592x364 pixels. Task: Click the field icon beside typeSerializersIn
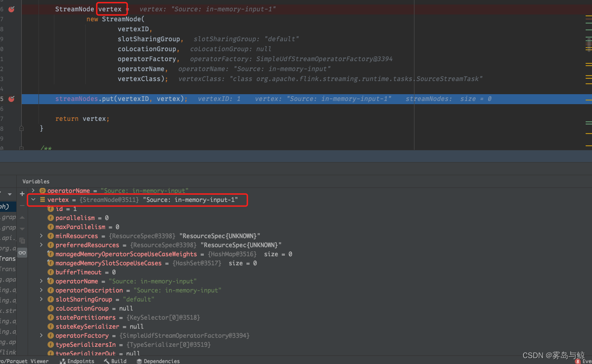click(x=51, y=345)
